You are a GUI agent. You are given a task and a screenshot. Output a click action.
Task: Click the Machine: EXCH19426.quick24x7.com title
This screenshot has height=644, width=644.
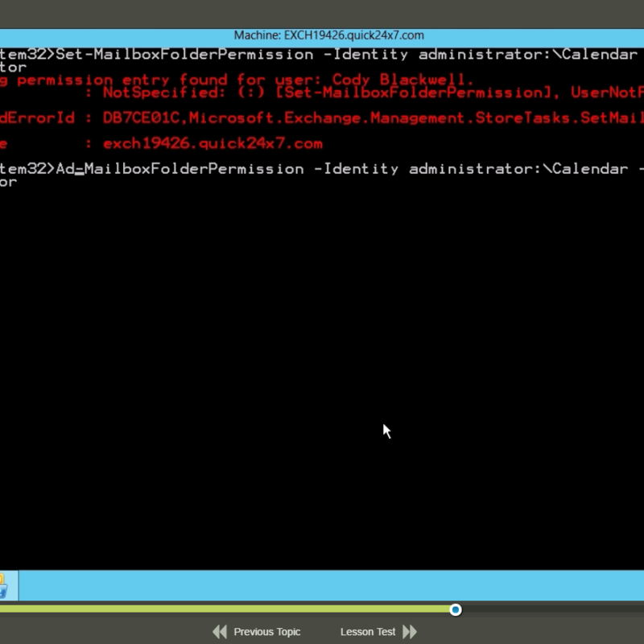point(328,35)
